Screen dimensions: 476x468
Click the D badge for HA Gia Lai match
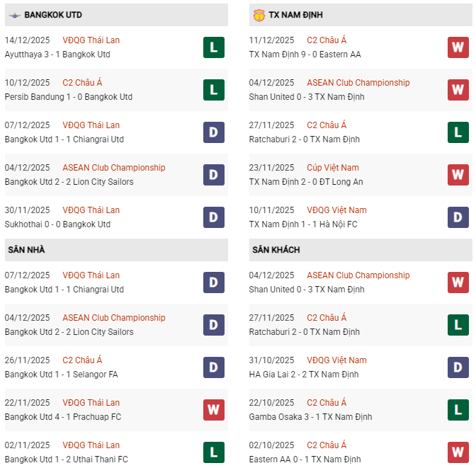[458, 367]
